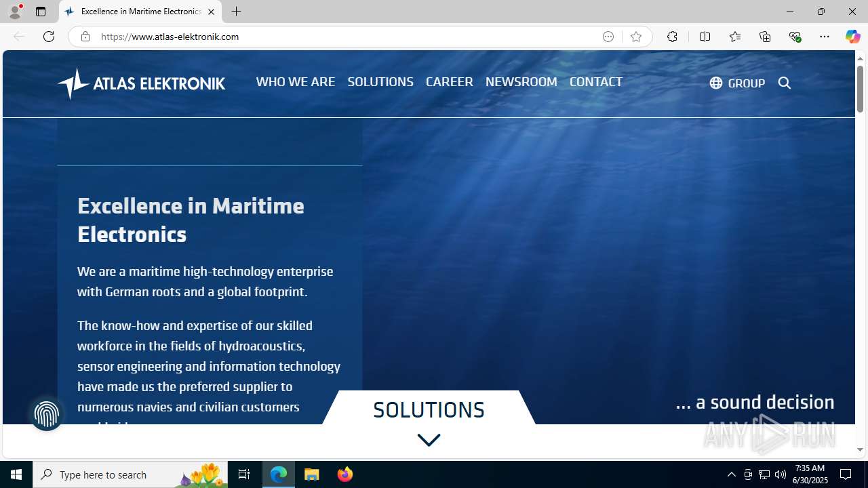
Task: Open the SOLUTIONS navigation menu
Action: click(x=380, y=81)
